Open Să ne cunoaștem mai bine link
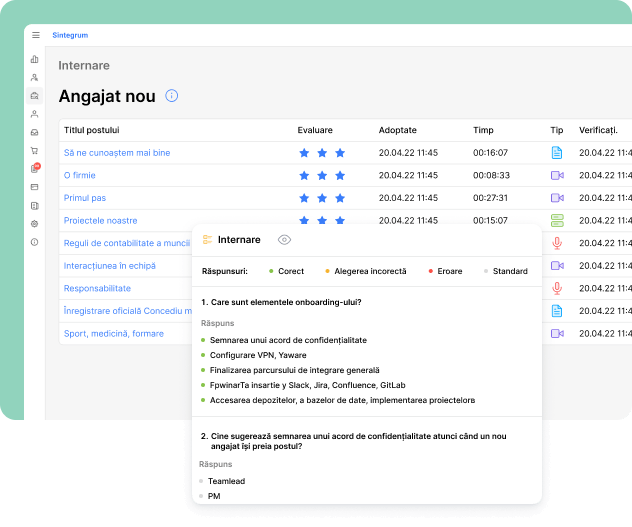This screenshot has height=527, width=632. pos(117,153)
